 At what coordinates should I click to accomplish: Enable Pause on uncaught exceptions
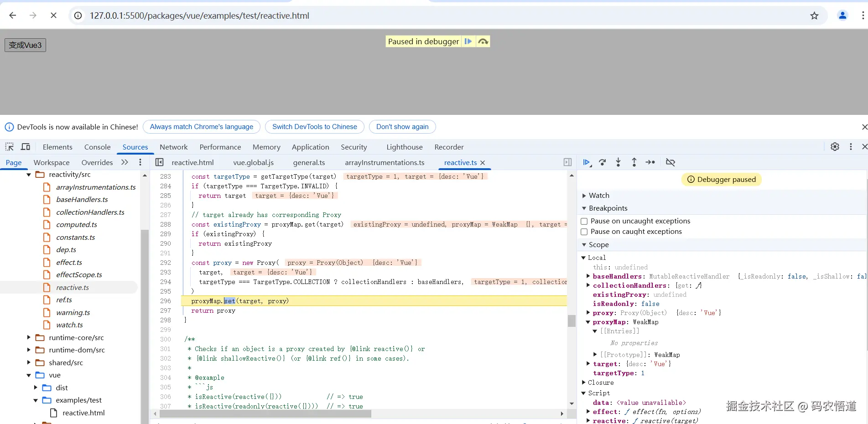click(x=584, y=221)
